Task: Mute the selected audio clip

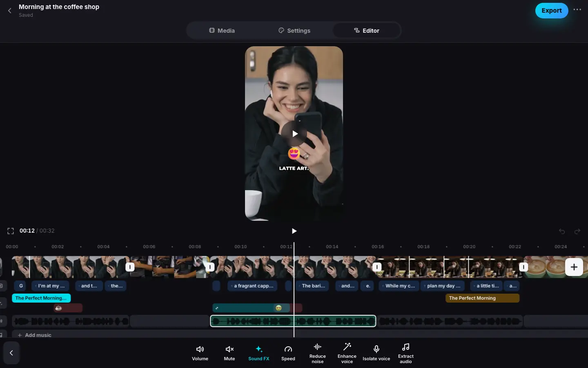Action: click(229, 353)
